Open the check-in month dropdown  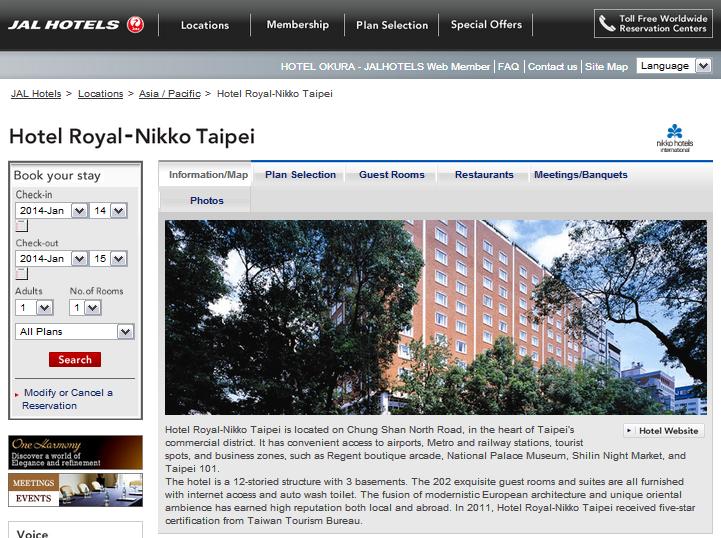coord(51,211)
